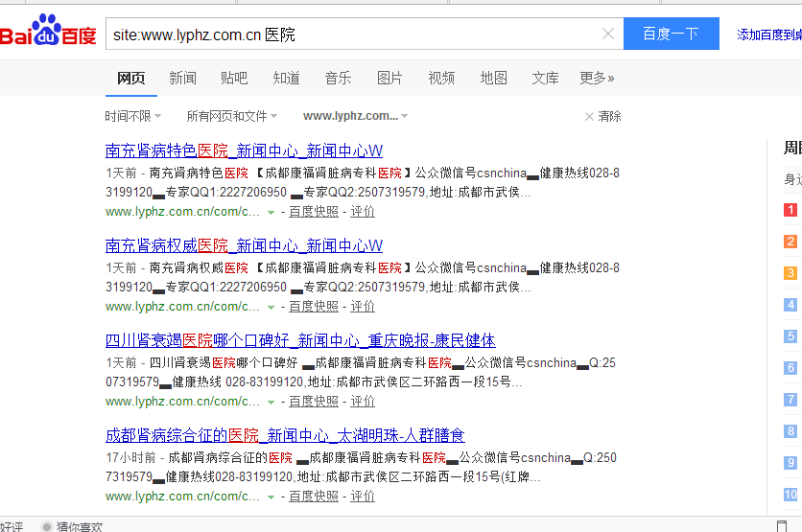Image resolution: width=802 pixels, height=532 pixels.
Task: Select rank 1 badge in the sidebar list
Action: point(790,210)
